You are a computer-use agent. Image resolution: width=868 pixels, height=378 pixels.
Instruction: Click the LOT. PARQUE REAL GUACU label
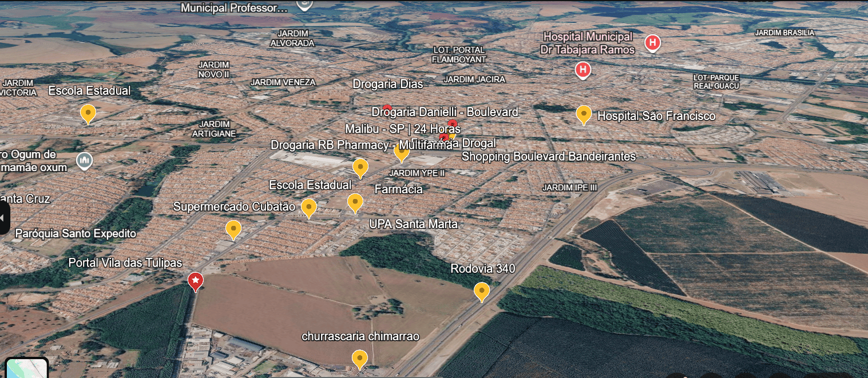(x=716, y=82)
